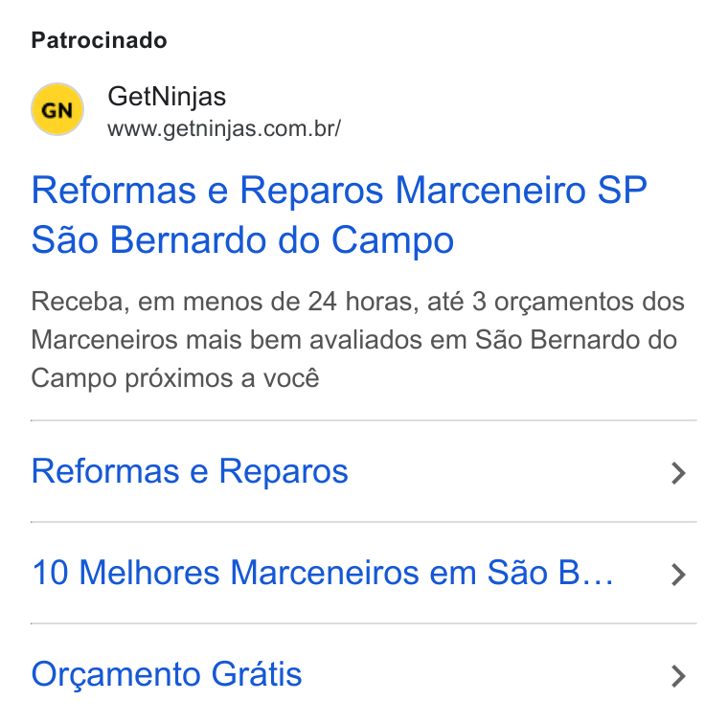Viewport: 728px width, 724px height.
Task: Open 10 Melhores Marceneiros em São B… link
Action: point(364,573)
